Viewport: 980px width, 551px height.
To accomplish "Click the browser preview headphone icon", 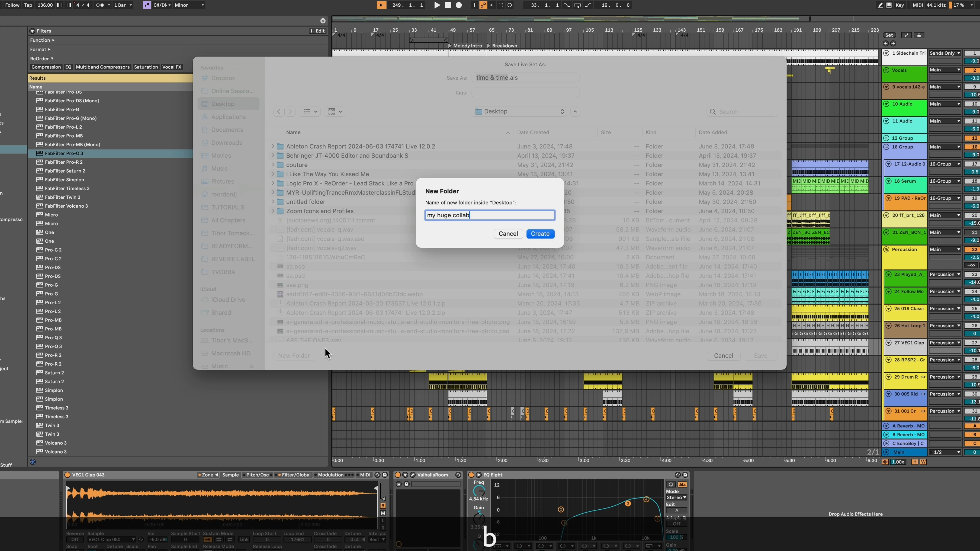I will (x=33, y=462).
